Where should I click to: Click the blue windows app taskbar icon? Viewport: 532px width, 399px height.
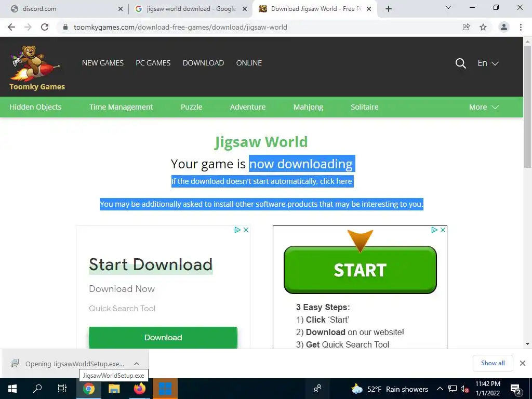click(x=165, y=389)
